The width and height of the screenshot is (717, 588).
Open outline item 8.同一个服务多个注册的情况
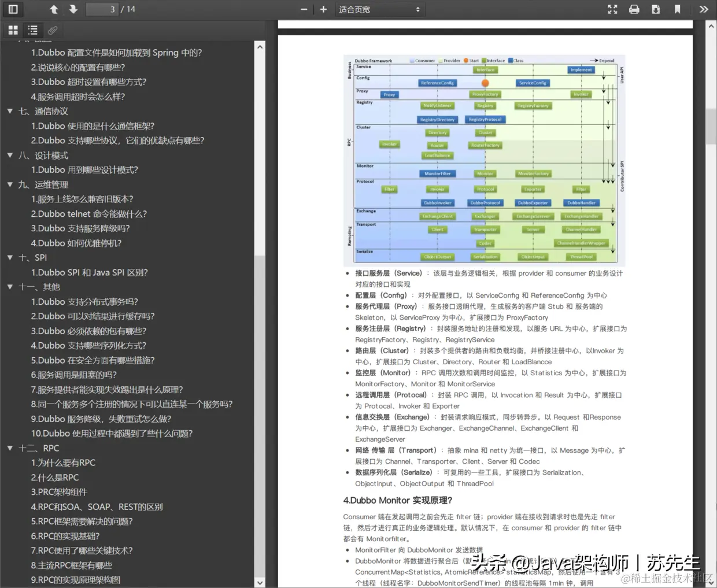[x=132, y=404]
